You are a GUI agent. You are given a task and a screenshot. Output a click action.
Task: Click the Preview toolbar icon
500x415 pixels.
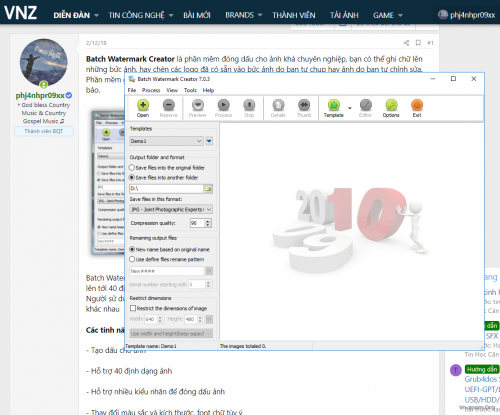coord(198,108)
